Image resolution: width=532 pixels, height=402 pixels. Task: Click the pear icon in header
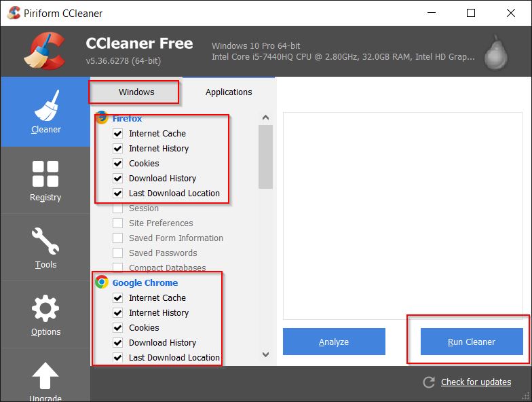tap(495, 53)
